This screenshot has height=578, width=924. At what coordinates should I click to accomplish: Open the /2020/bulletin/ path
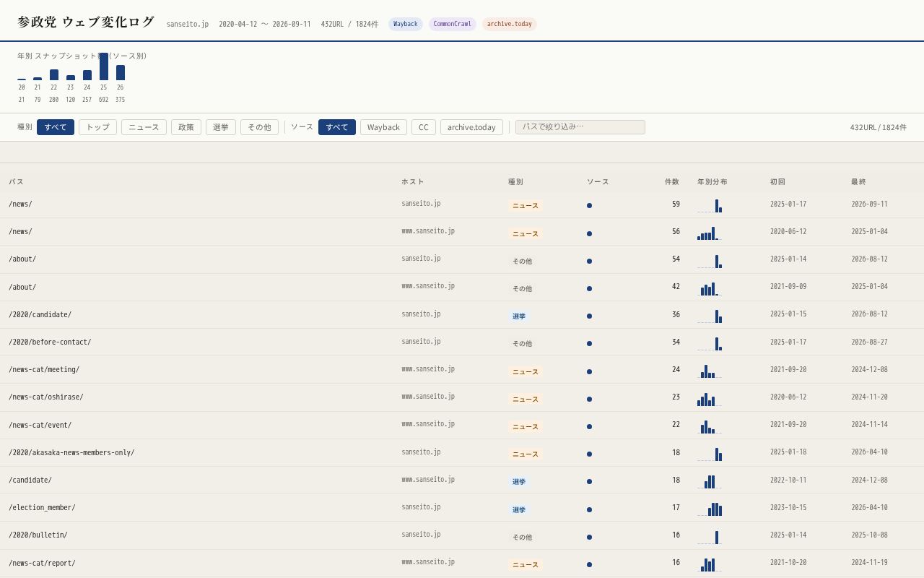[38, 535]
